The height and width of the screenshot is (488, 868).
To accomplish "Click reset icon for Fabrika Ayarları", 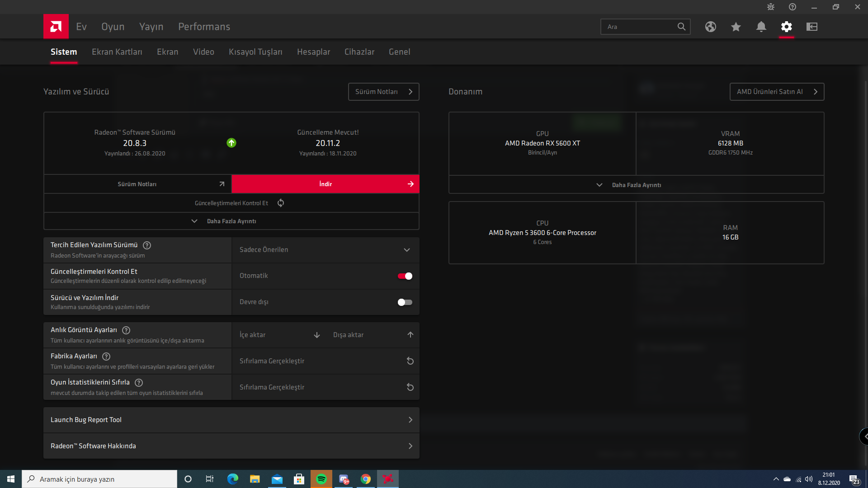I will [x=410, y=361].
